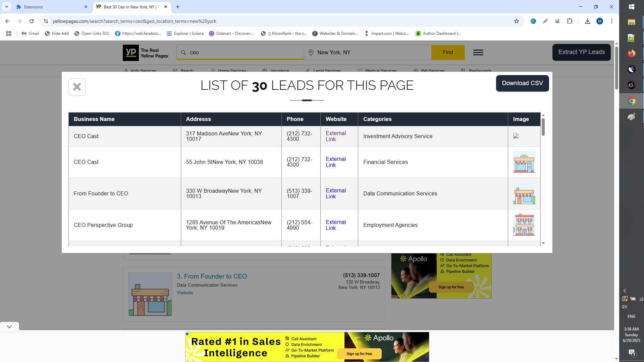The width and height of the screenshot is (644, 362).
Task: Select the Home Services category icon
Action: click(x=213, y=71)
